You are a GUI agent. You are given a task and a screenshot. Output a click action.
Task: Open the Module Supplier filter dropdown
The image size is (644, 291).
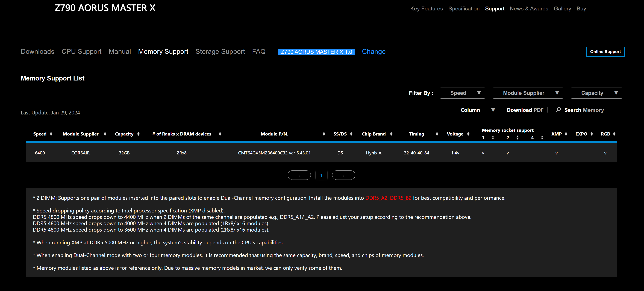(x=528, y=93)
